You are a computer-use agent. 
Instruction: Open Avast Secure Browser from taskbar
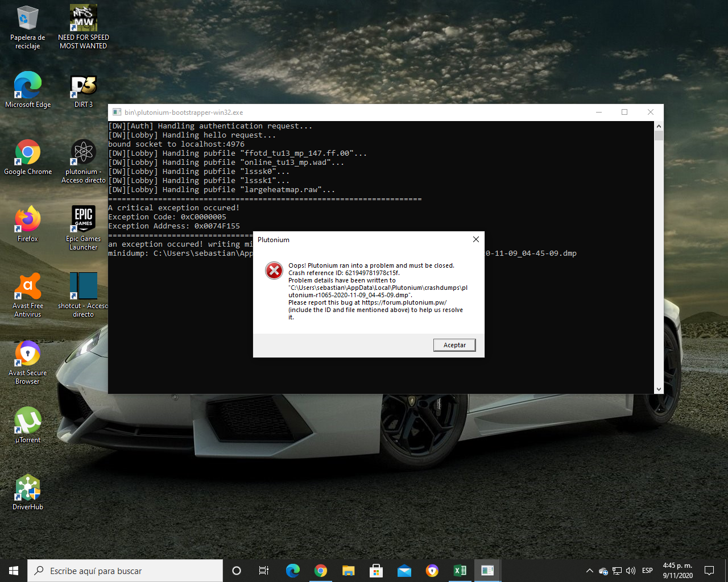point(432,571)
